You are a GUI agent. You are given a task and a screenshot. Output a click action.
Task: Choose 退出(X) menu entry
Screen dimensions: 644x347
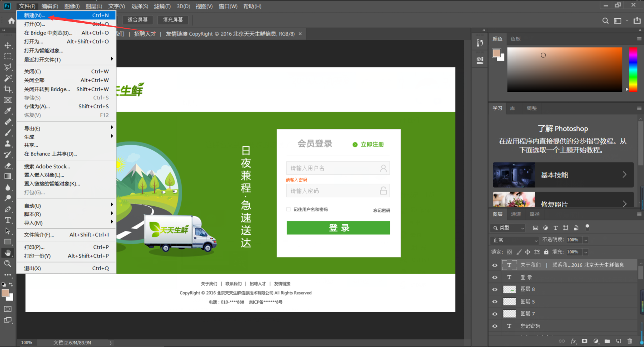[x=66, y=268]
